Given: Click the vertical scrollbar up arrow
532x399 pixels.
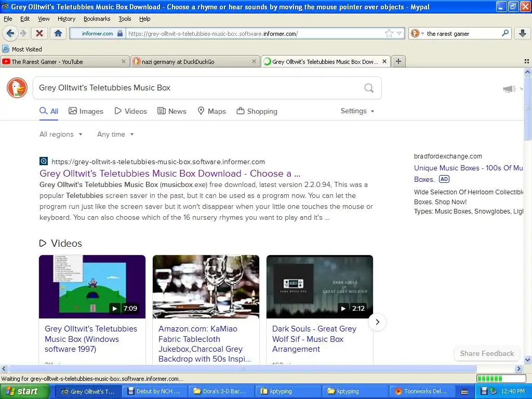Looking at the screenshot, I should point(527,72).
